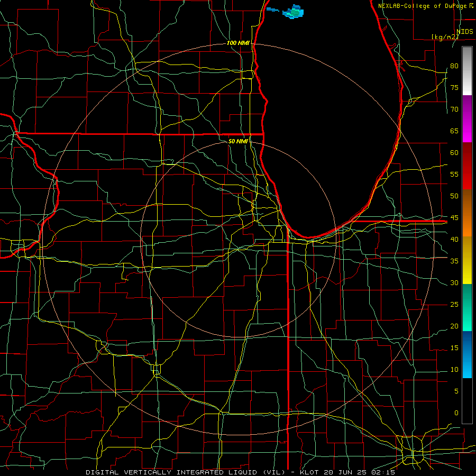This screenshot has width=476, height=476.
Task: Click the [kg/m2] units label
Action: 445,36
